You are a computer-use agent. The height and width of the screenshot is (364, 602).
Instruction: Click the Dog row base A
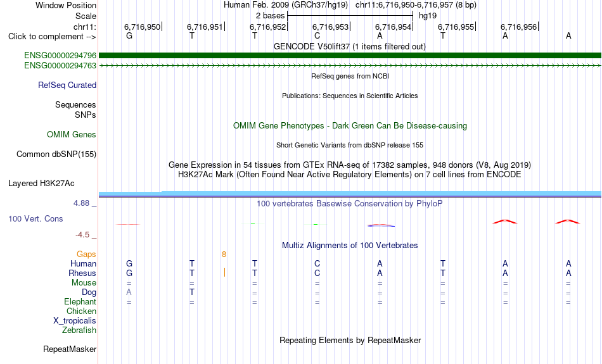(x=129, y=292)
